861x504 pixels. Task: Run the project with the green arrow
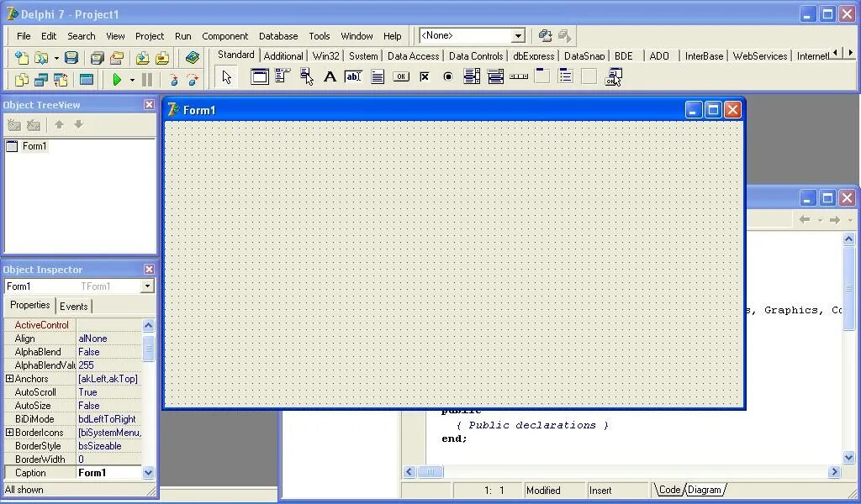tap(116, 80)
